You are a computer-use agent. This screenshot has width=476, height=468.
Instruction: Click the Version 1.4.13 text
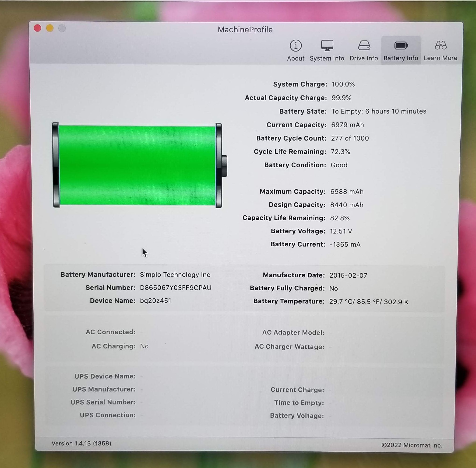[x=81, y=444]
